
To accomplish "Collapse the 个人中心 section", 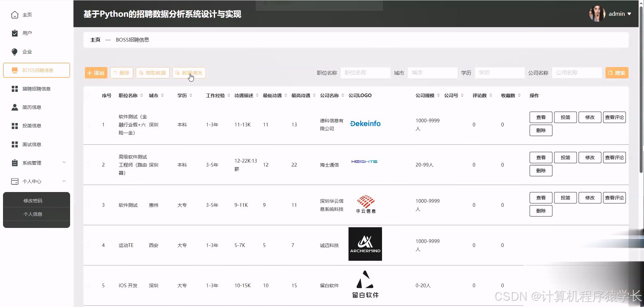I will (64, 181).
